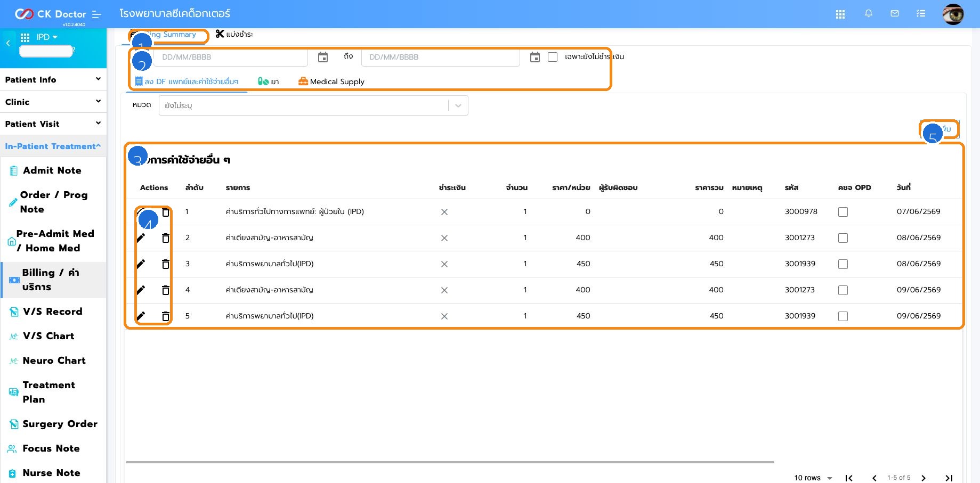Screen dimensions: 980x483
Task: Toggle the sidebar menu icon beside CK Doctor
Action: (x=96, y=14)
